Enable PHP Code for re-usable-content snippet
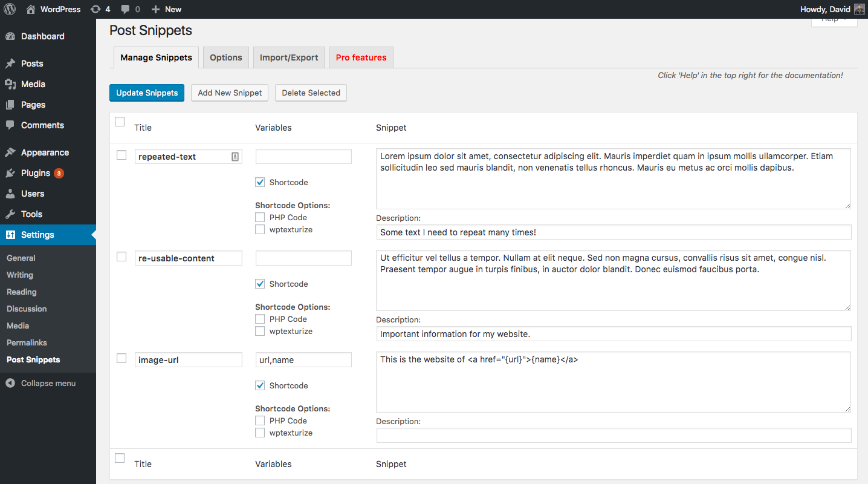This screenshot has height=484, width=868. 260,319
